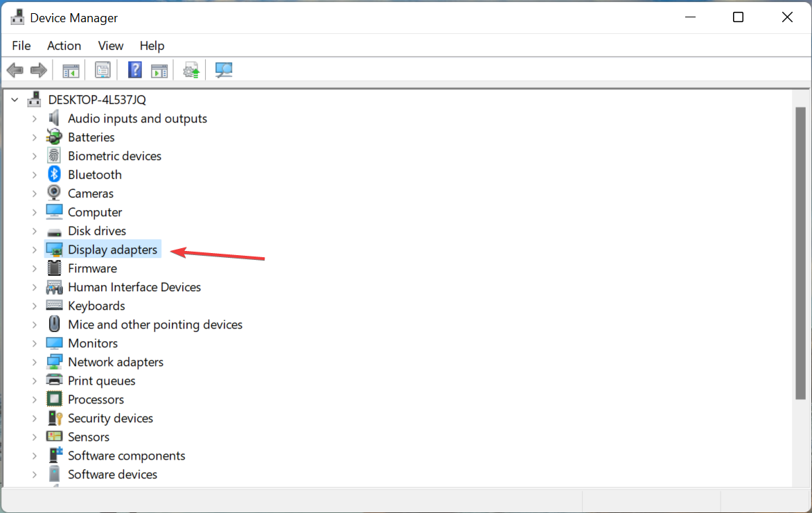Click the Device Manager title bar icon
The image size is (812, 513).
17,16
